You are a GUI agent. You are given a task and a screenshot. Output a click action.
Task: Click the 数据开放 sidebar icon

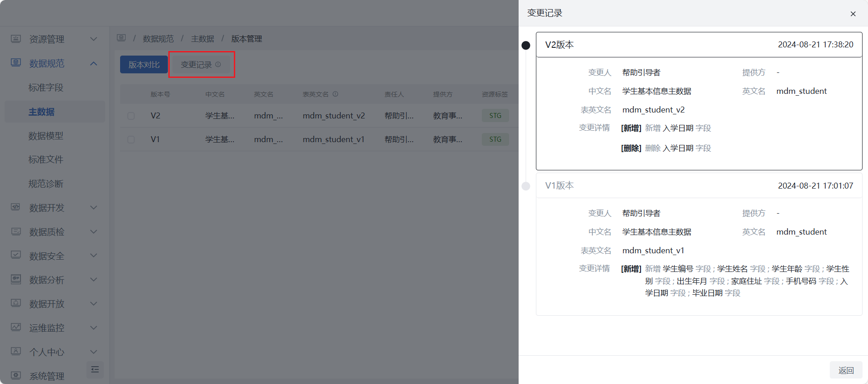pos(16,303)
